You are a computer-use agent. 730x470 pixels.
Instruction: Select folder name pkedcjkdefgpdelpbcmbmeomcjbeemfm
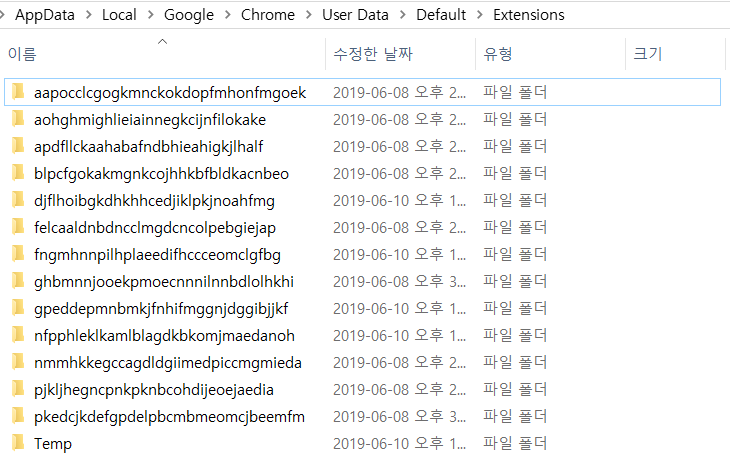(169, 416)
